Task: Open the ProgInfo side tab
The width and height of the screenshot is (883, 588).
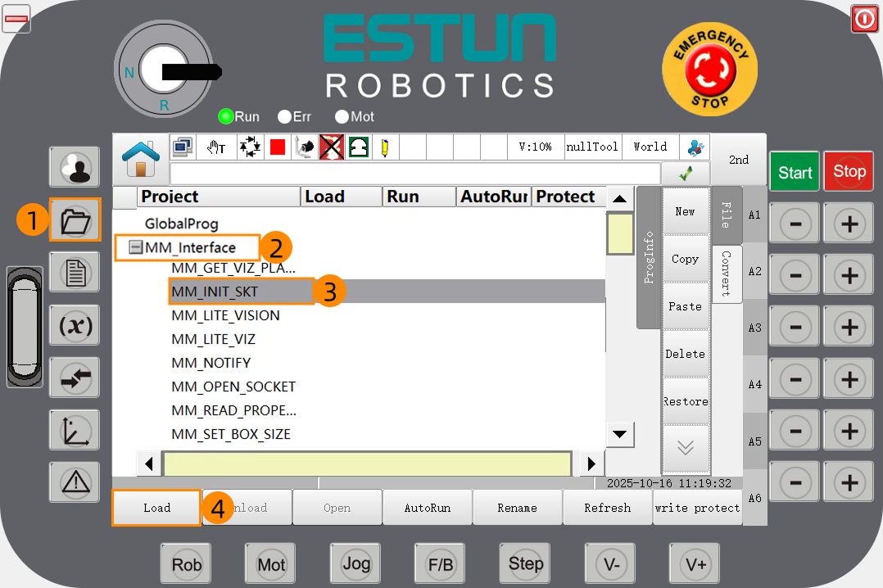Action: (x=648, y=257)
